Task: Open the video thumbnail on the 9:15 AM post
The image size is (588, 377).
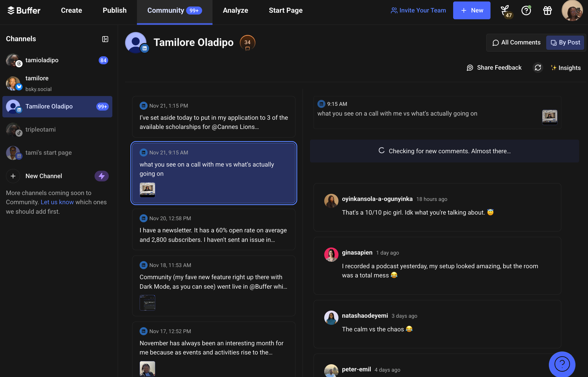Action: coord(549,117)
